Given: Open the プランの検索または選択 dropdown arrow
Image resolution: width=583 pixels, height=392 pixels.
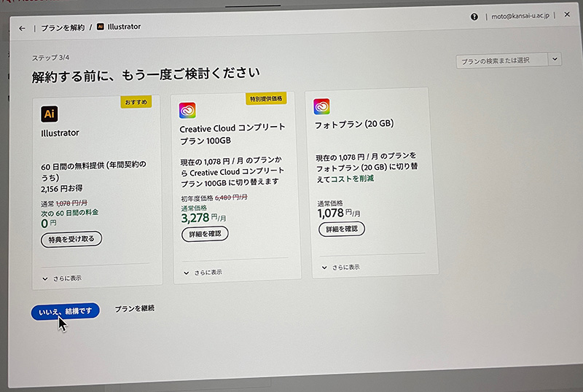Looking at the screenshot, I should pos(555,59).
